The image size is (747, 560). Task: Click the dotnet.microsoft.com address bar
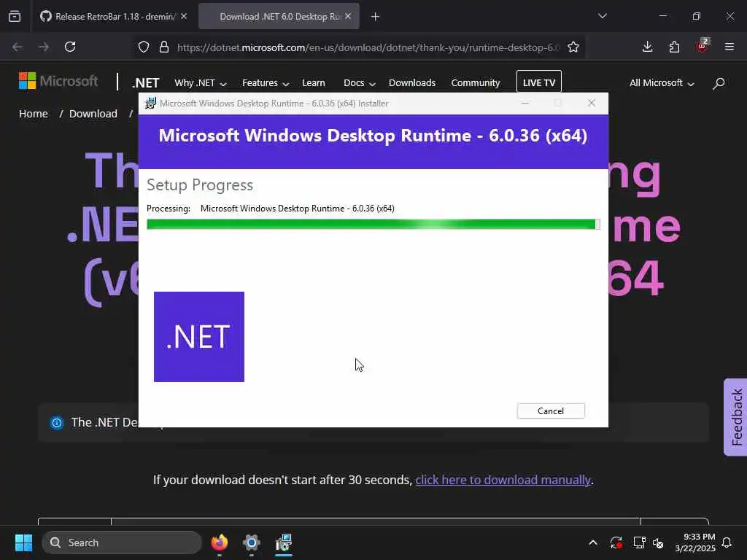[368, 47]
